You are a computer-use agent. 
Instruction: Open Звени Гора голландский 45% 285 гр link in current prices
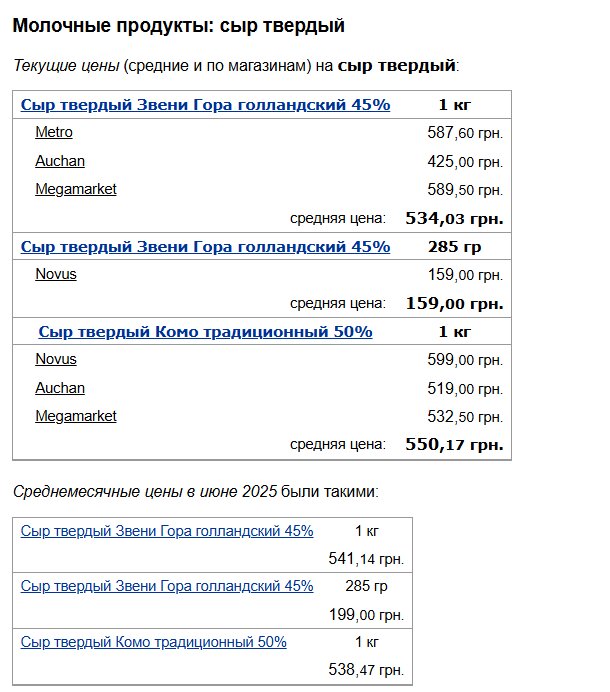pyautogui.click(x=205, y=246)
